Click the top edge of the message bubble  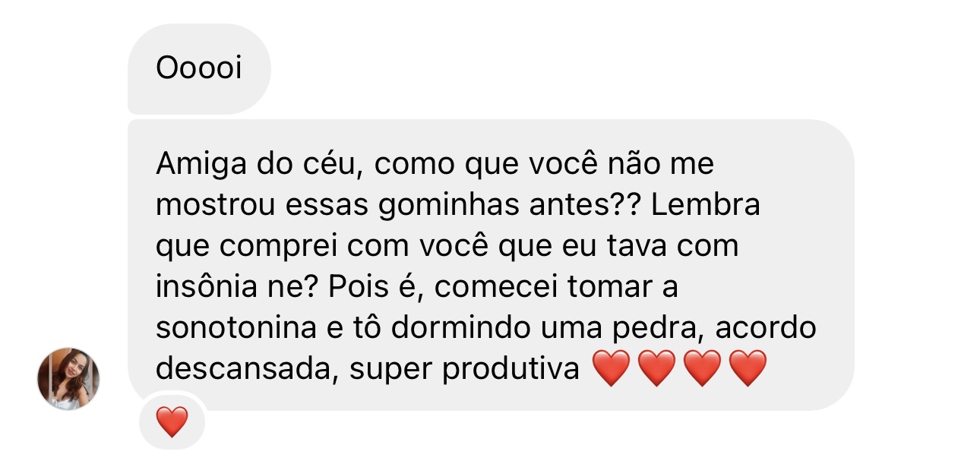(x=486, y=121)
